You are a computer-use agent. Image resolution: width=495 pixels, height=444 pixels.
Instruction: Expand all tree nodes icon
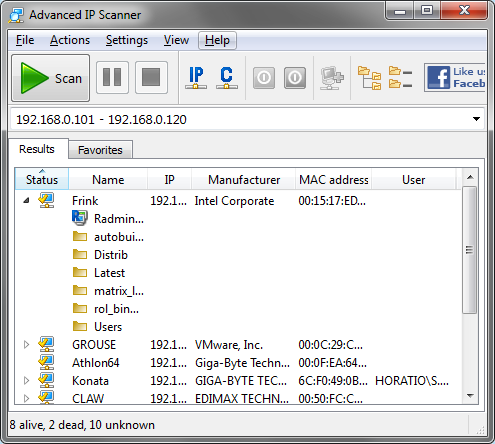point(369,78)
